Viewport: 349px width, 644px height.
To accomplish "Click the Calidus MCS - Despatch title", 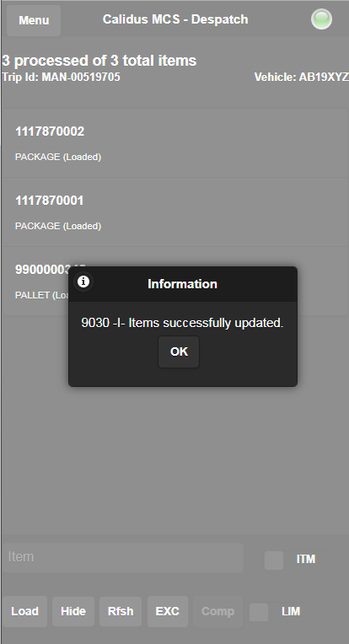I will tap(175, 19).
